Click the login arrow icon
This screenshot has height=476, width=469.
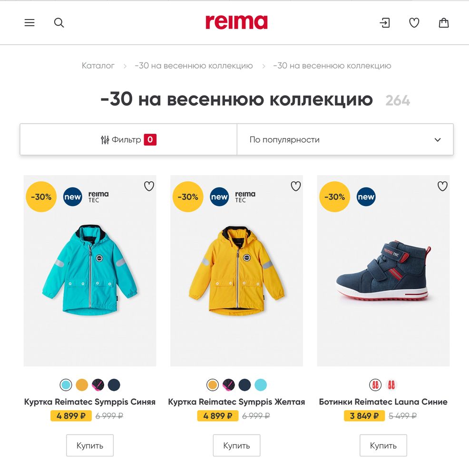pos(385,23)
